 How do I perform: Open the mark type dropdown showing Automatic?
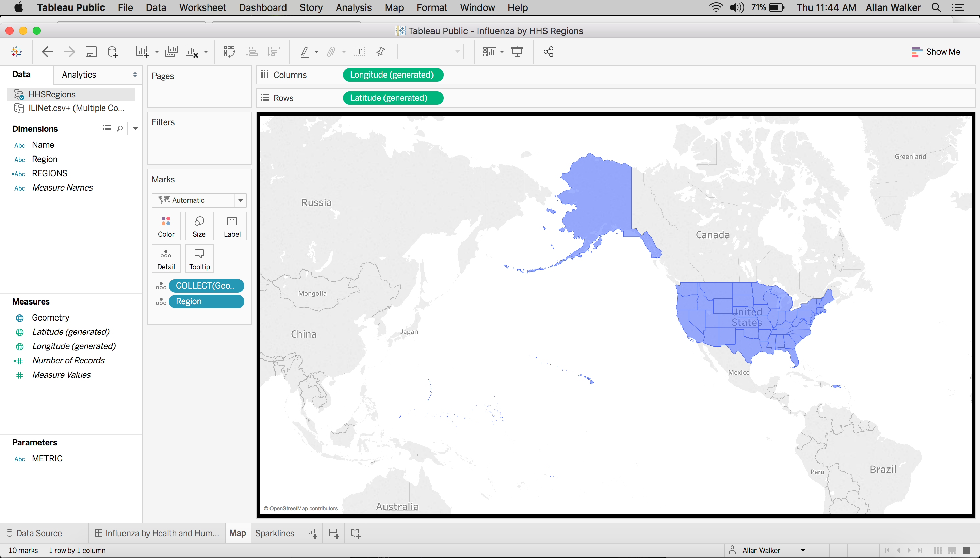pos(240,200)
